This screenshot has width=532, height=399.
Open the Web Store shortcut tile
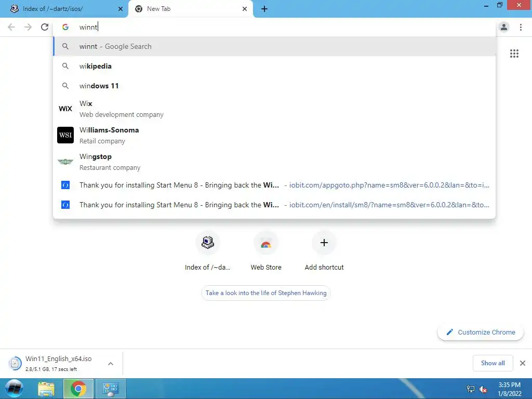click(x=266, y=252)
